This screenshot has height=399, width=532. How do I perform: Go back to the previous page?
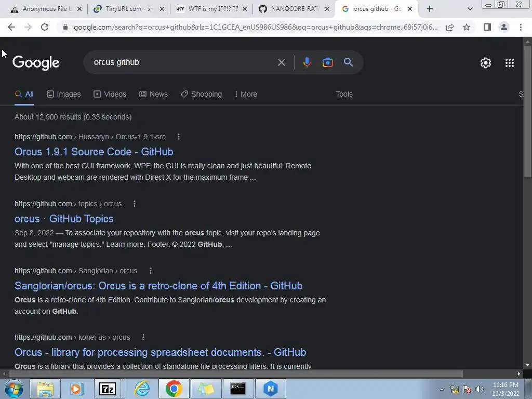tap(11, 27)
